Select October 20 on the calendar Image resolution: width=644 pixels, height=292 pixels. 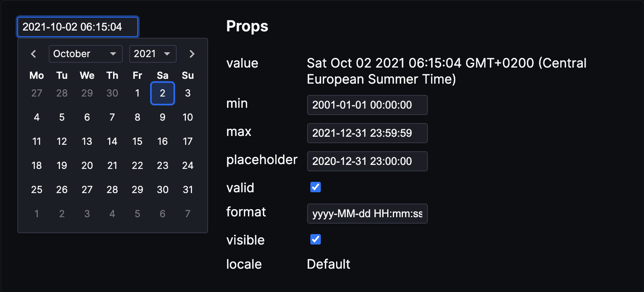pyautogui.click(x=87, y=166)
